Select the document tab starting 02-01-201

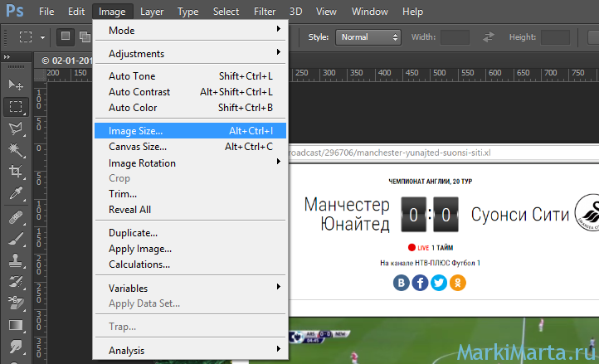(x=64, y=61)
